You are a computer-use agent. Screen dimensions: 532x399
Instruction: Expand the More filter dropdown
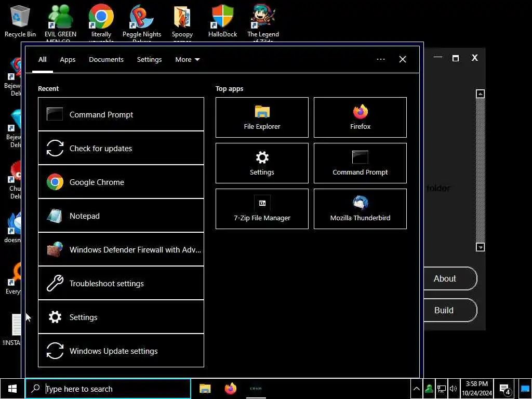point(187,59)
